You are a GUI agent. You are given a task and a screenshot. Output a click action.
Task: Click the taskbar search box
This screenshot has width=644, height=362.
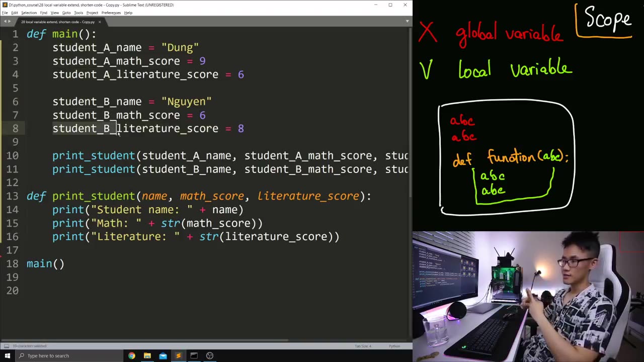(68, 355)
